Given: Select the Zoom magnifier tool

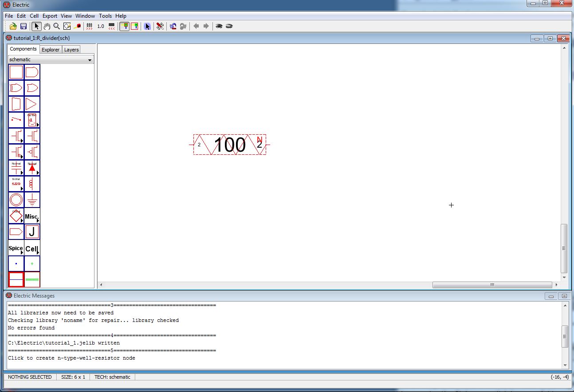Looking at the screenshot, I should 57,26.
